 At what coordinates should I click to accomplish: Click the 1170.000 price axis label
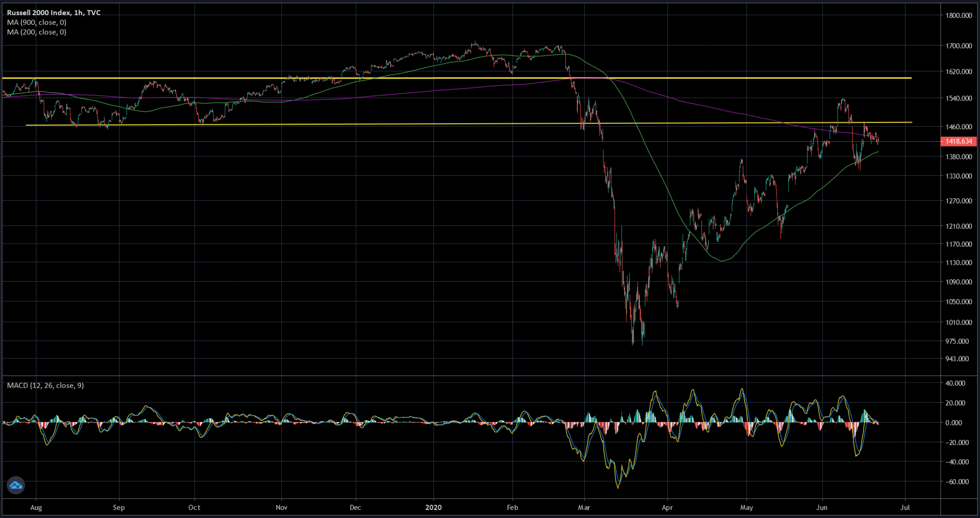(x=959, y=244)
